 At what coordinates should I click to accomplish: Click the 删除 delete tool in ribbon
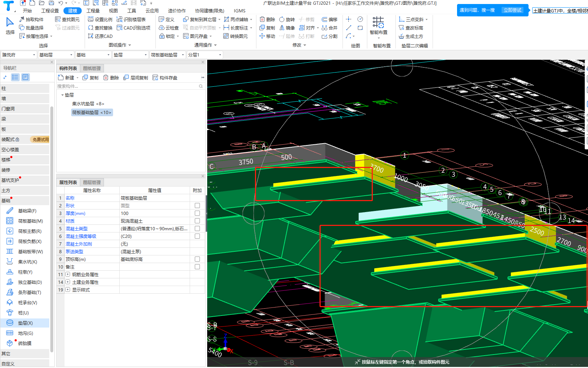tap(267, 19)
